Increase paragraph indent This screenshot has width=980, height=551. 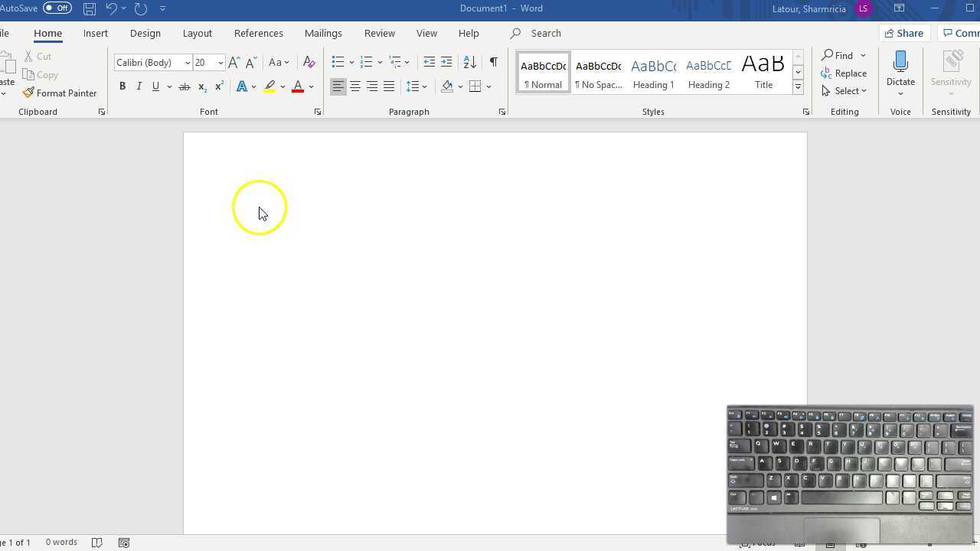coord(446,62)
